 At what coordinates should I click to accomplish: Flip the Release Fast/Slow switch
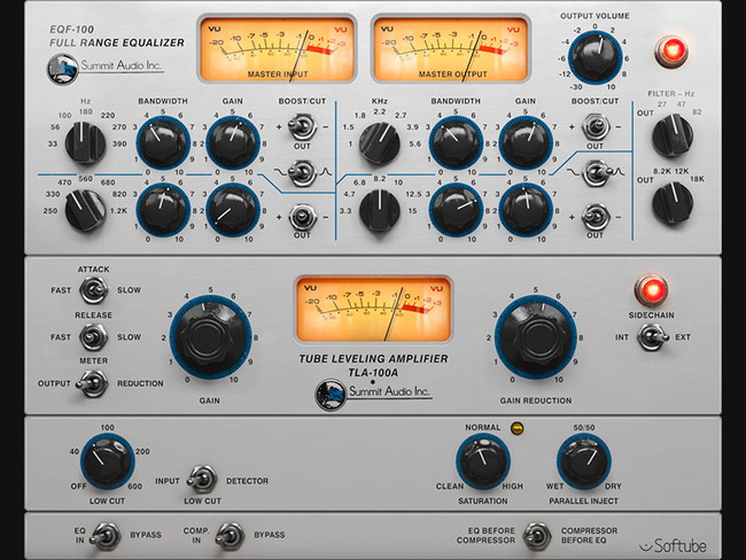tap(93, 337)
